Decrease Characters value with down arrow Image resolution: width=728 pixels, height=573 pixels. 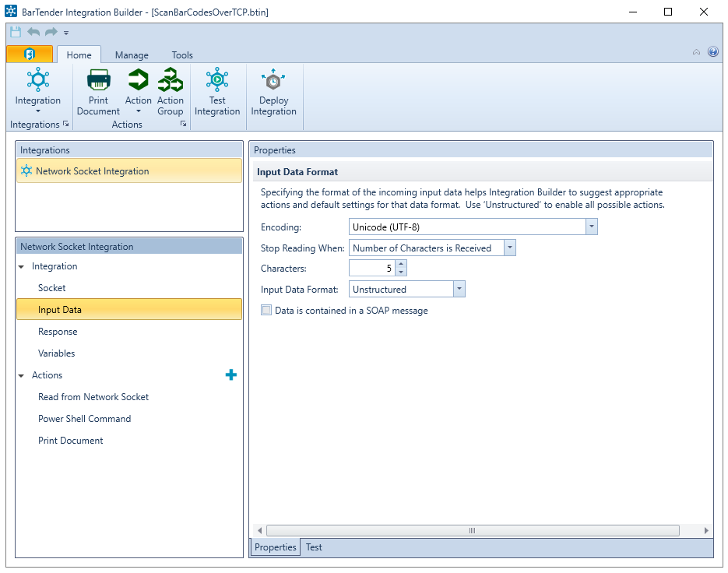[x=401, y=272]
